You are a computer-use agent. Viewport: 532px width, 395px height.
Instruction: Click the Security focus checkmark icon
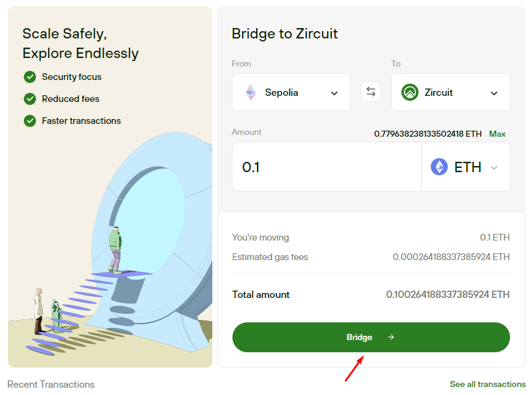(30, 77)
